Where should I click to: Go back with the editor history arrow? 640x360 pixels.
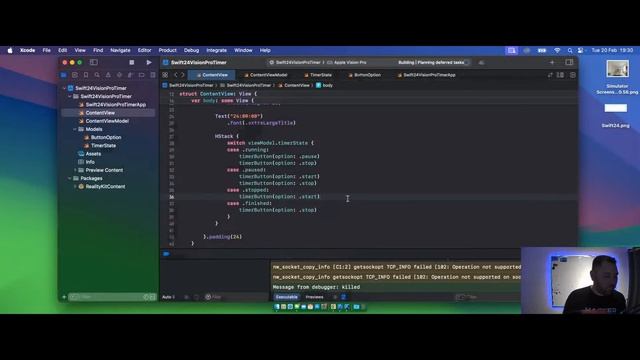click(x=176, y=75)
